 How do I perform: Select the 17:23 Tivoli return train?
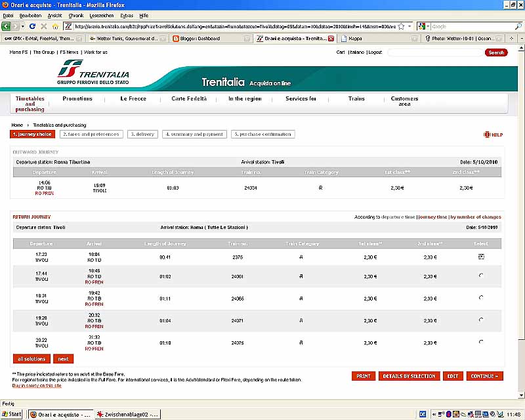coord(481,257)
